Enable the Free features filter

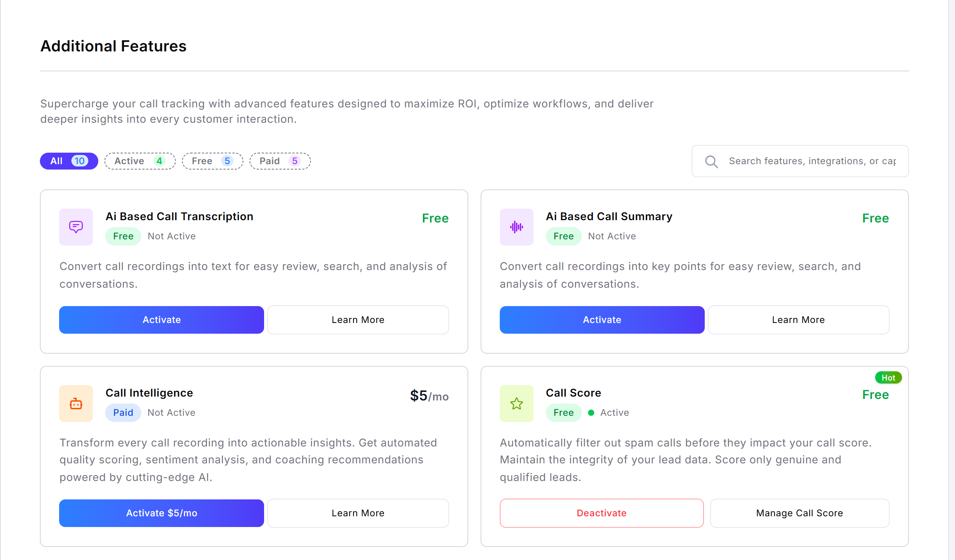pos(212,161)
